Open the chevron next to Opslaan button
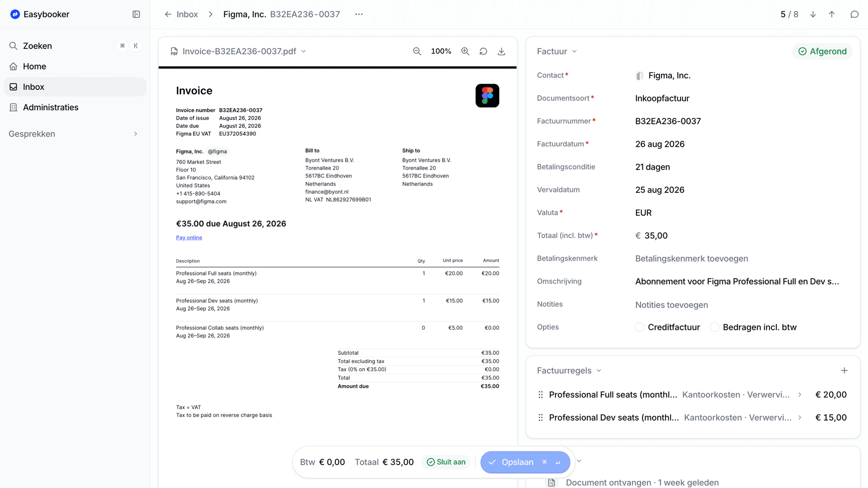 tap(579, 461)
